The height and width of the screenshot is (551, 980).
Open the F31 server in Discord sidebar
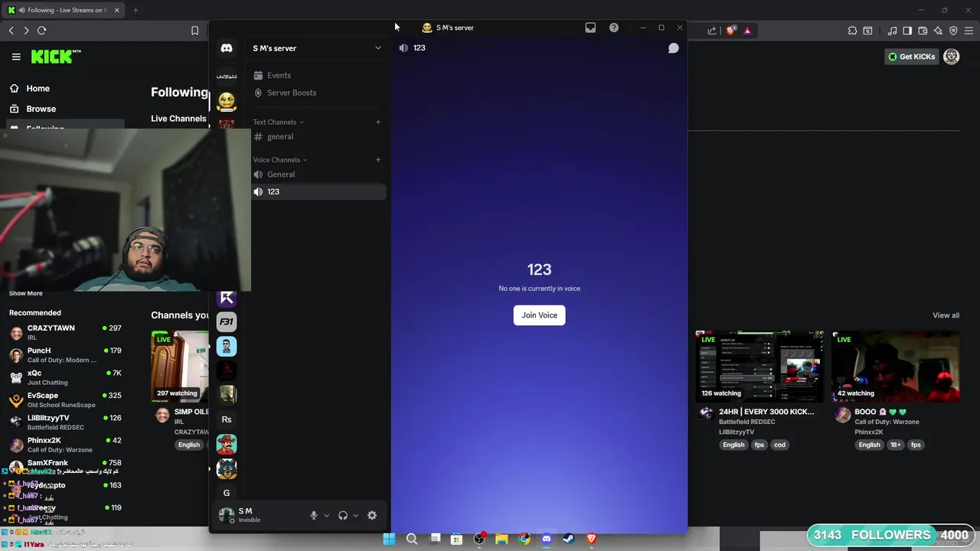(x=226, y=322)
